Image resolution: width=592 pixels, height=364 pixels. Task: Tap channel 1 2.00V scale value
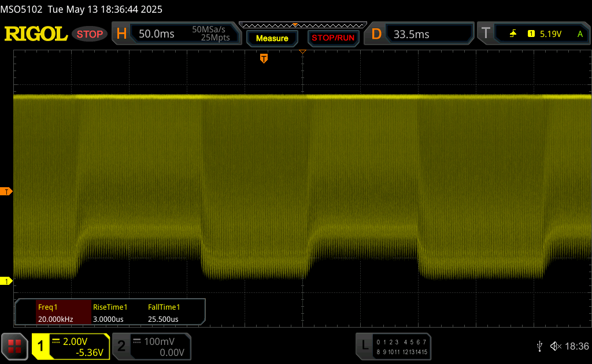[x=75, y=341]
